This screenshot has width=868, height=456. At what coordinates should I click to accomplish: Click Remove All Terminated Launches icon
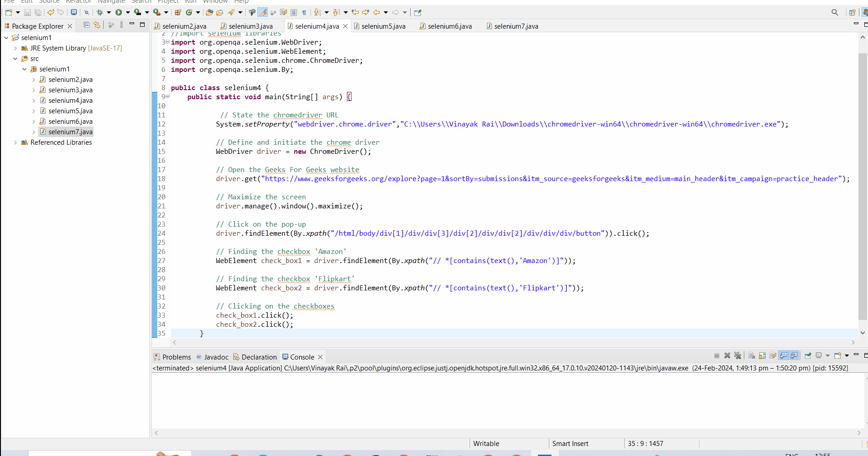[738, 355]
